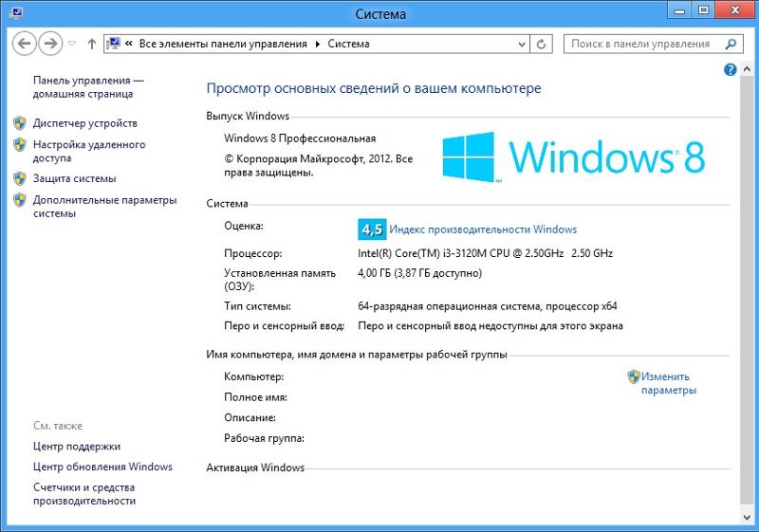Screen dimensions: 759x532
Task: Click the Windows 8 logo
Action: click(x=574, y=157)
